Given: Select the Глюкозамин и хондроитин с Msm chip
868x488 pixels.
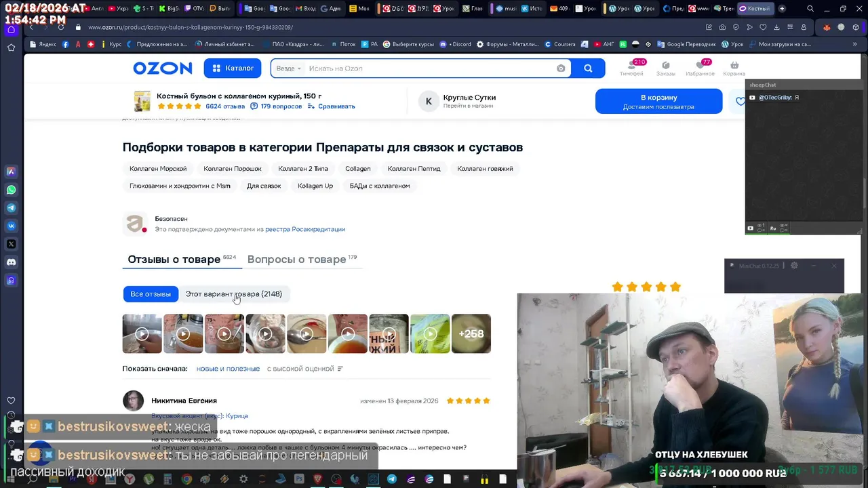Looking at the screenshot, I should click(x=180, y=186).
